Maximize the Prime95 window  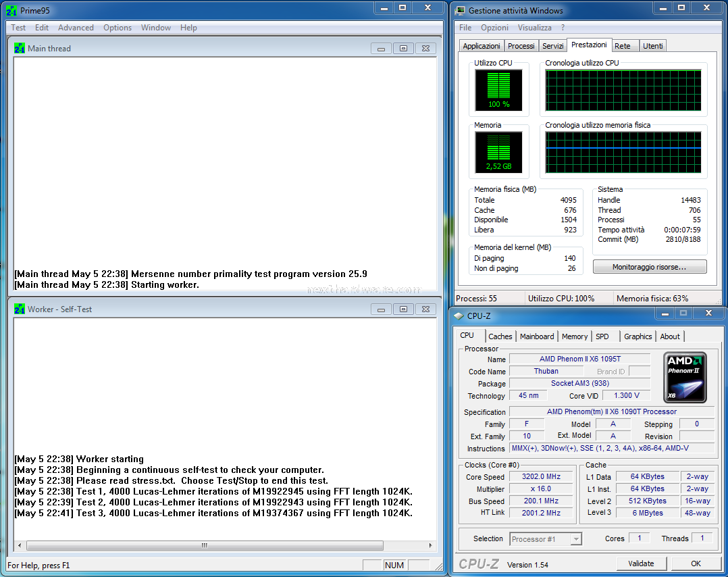(x=402, y=8)
